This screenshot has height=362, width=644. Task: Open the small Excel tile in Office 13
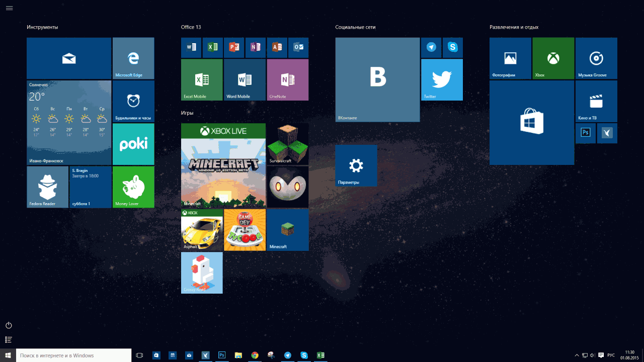pos(213,47)
